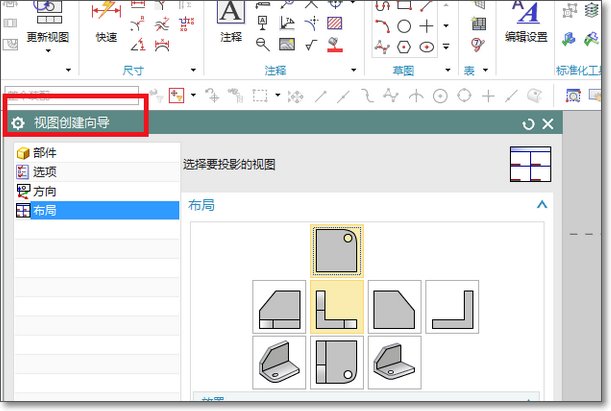Select the arc sketch tool
Image resolution: width=611 pixels, height=411 pixels.
382,26
